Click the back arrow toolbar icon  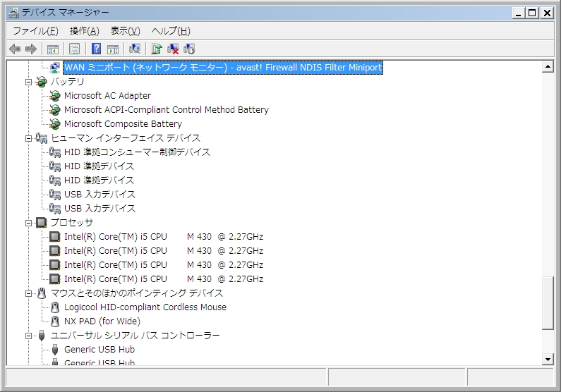point(14,49)
